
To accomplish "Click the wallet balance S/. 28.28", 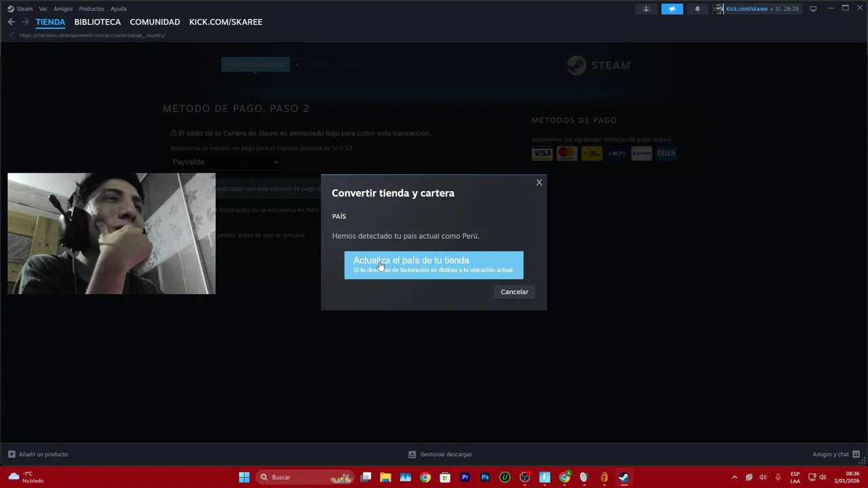I will coord(787,9).
